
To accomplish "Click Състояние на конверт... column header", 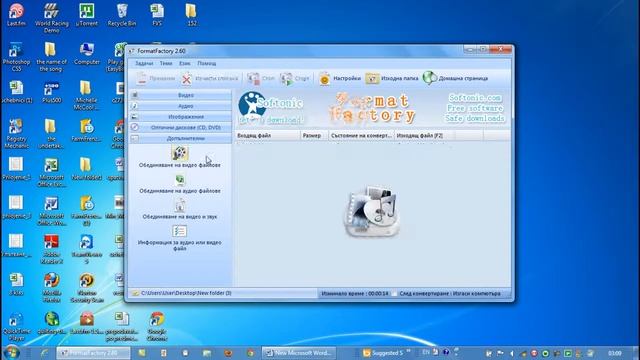I will [361, 136].
